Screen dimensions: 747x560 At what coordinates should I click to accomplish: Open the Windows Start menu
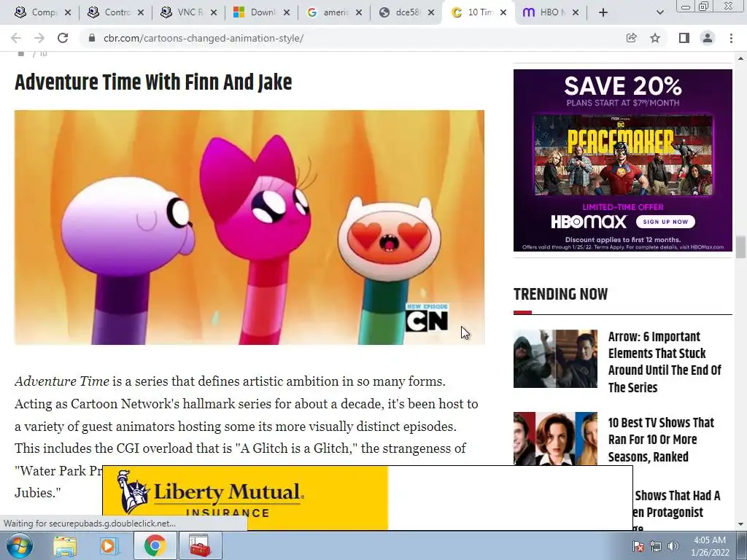[19, 545]
